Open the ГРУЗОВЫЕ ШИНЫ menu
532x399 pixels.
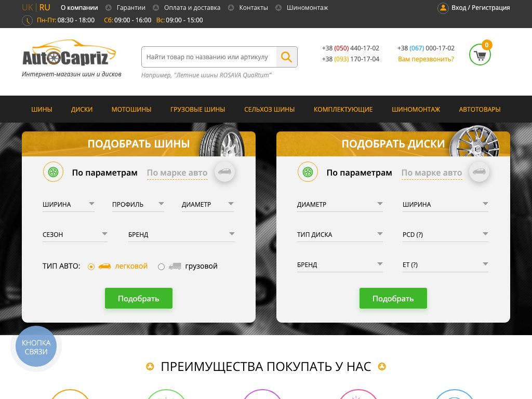[x=198, y=109]
